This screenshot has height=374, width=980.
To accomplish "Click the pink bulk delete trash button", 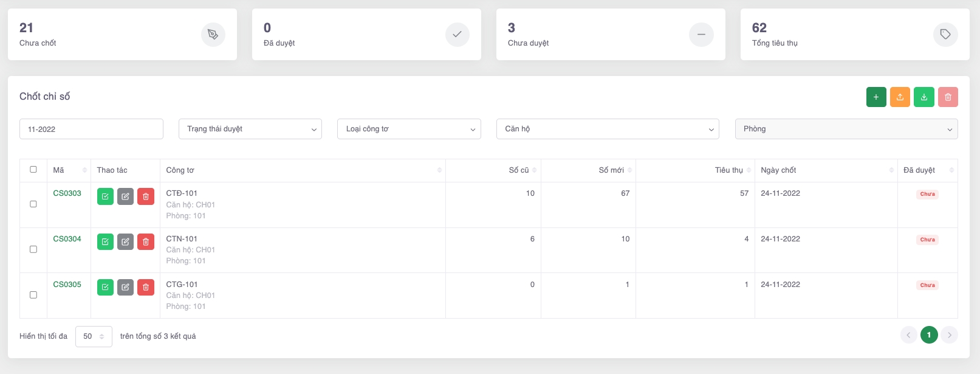I will coord(947,97).
